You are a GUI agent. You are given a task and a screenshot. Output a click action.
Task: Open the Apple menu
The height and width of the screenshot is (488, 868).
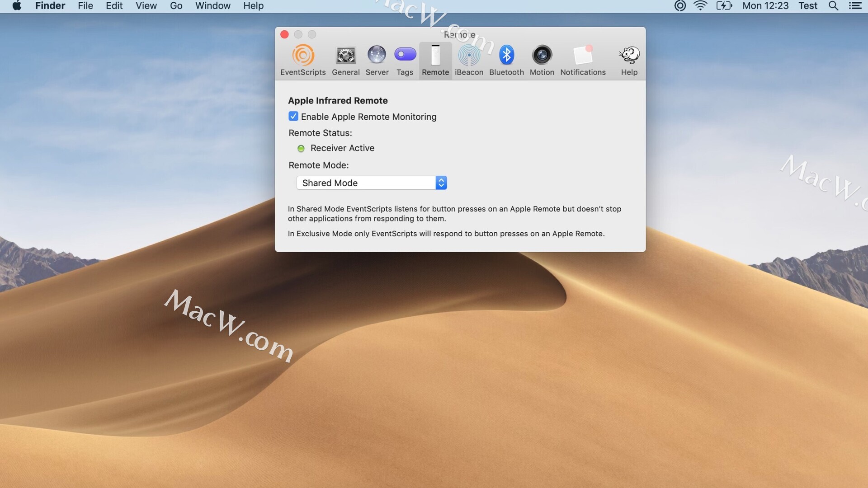pyautogui.click(x=17, y=6)
